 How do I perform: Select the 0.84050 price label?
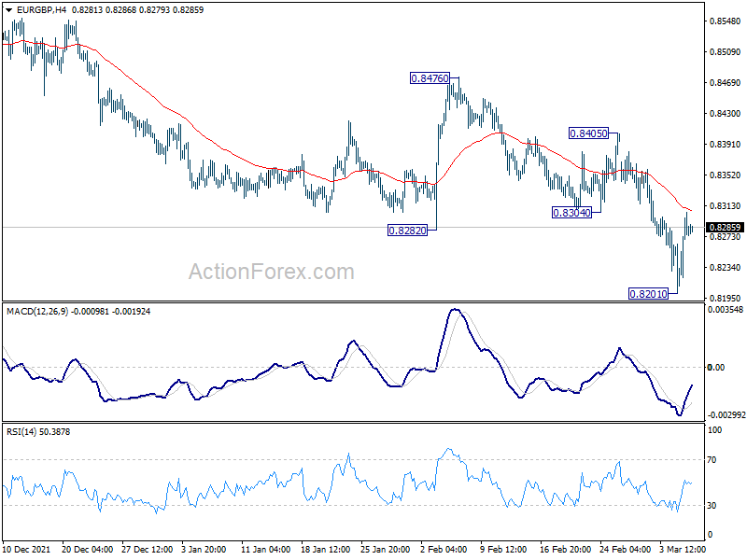(589, 133)
